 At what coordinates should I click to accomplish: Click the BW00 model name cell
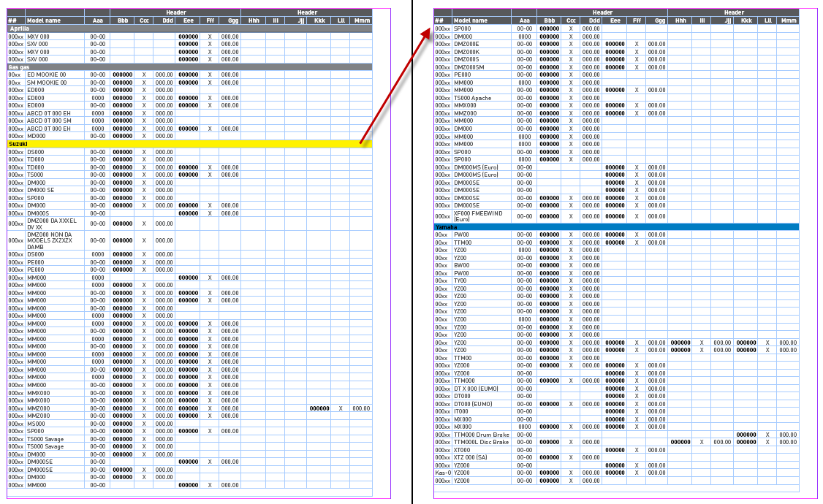tap(482, 265)
